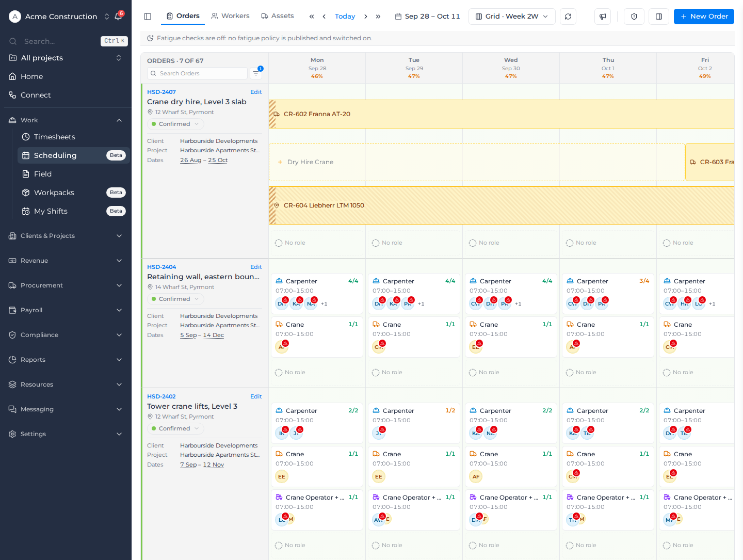The image size is (743, 560).
Task: Toggle the left sidebar collapse icon
Action: 148,17
